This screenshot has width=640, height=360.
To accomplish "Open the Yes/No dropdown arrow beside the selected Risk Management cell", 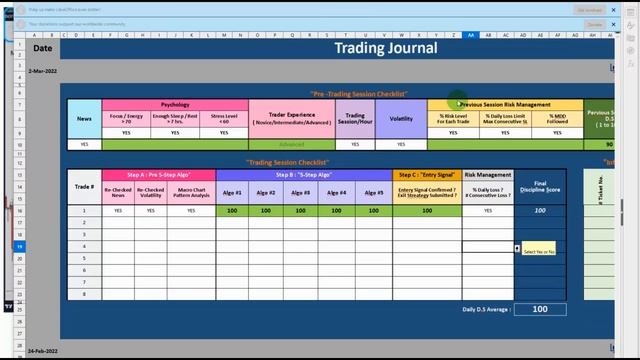I will pos(517,249).
